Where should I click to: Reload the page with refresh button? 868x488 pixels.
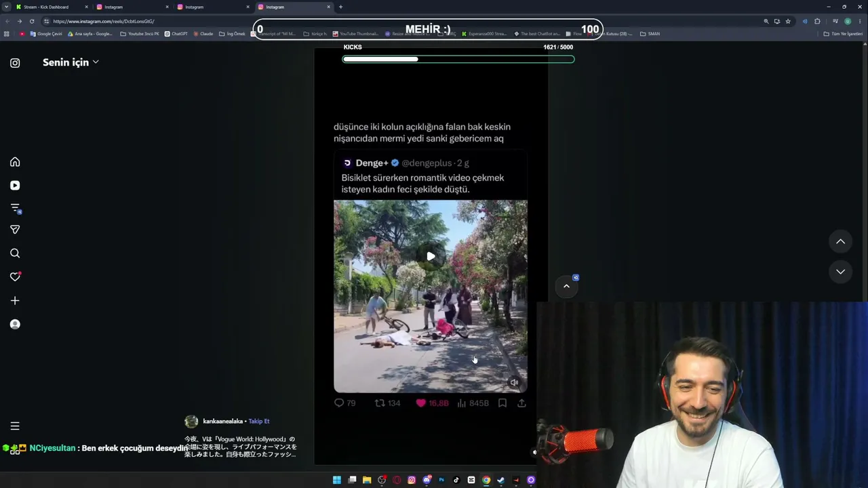pos(31,21)
